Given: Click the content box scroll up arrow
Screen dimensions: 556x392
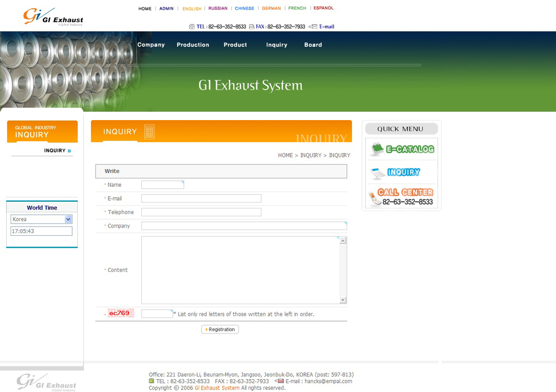Looking at the screenshot, I should [x=343, y=241].
